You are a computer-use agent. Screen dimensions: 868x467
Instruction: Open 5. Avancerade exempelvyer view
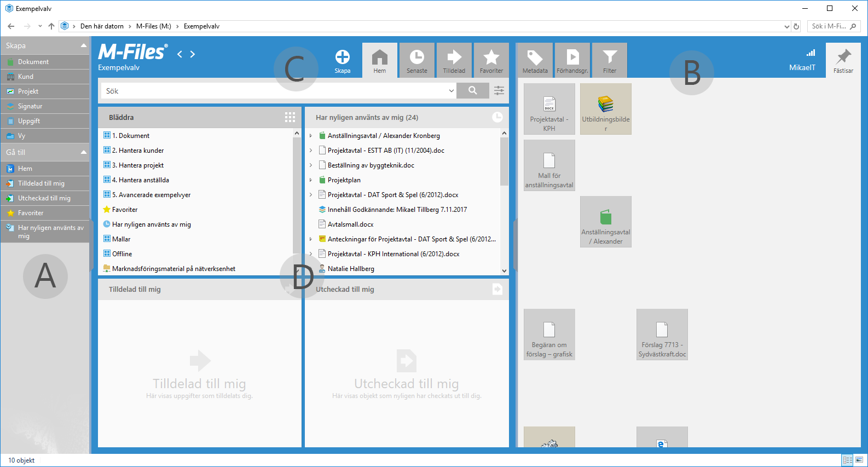pos(151,195)
